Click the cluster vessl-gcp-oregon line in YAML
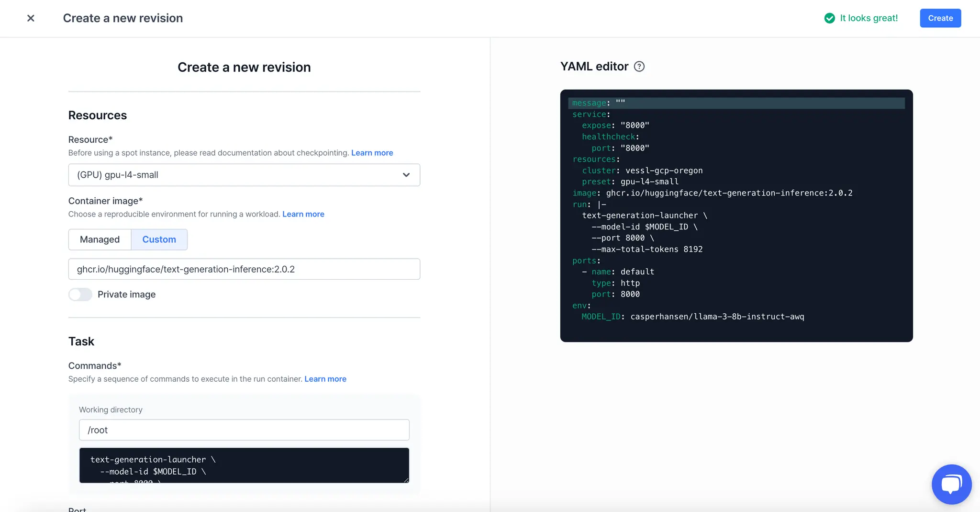Image resolution: width=980 pixels, height=512 pixels. (x=642, y=171)
